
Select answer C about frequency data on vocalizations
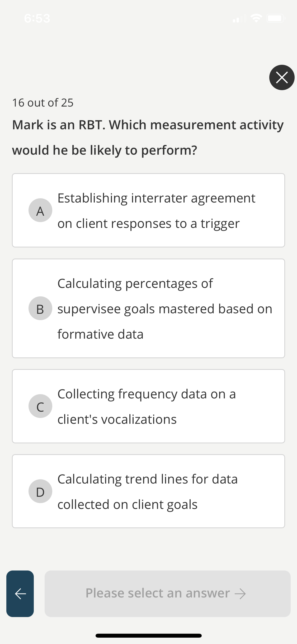(x=148, y=406)
